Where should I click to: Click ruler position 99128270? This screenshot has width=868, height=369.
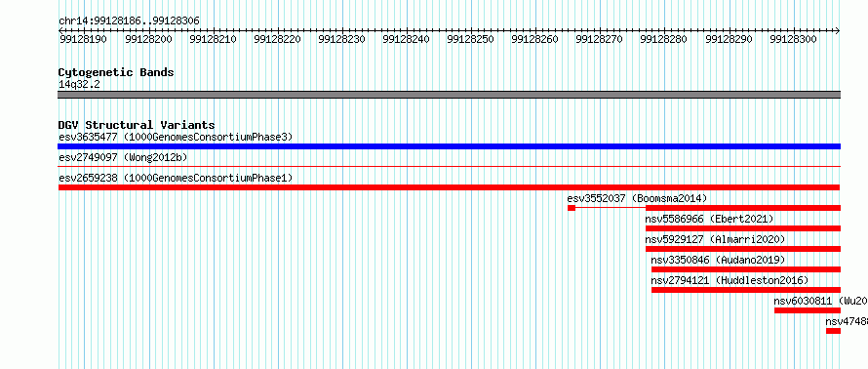pos(600,39)
